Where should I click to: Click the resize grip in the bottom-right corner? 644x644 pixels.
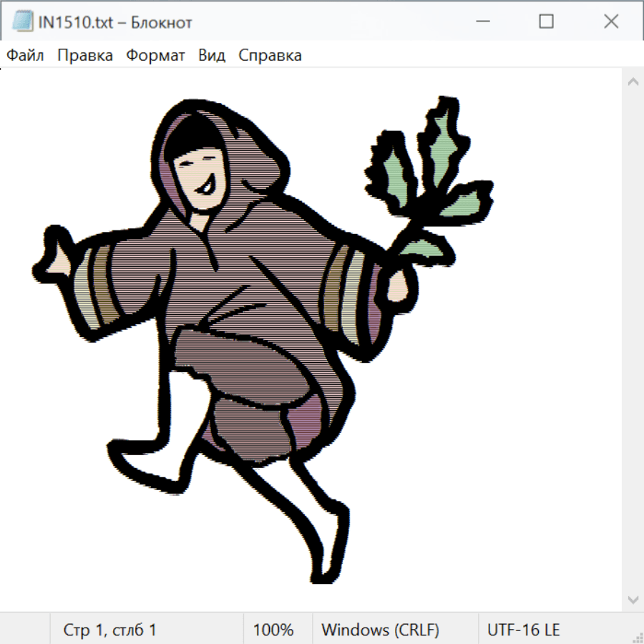[x=637, y=637]
